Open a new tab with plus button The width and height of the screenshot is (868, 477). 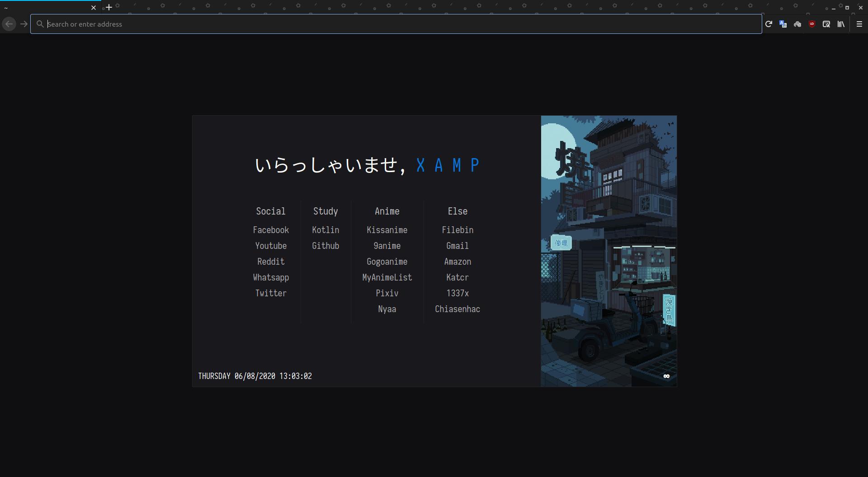point(108,7)
